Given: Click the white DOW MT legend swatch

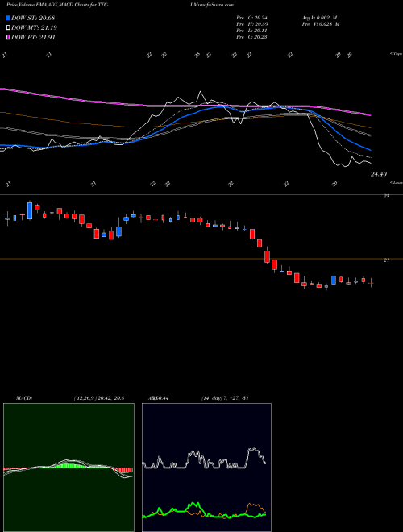Looking at the screenshot, I should [8, 28].
